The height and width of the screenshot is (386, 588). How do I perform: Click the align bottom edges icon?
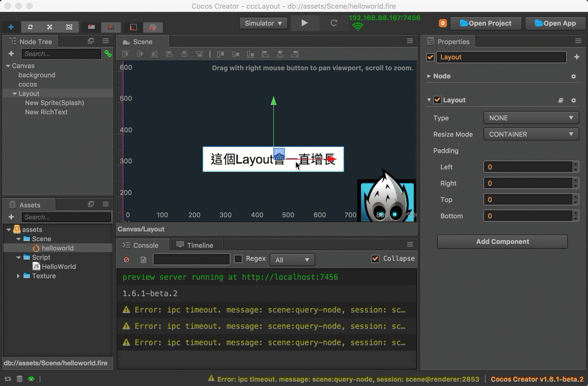155,54
